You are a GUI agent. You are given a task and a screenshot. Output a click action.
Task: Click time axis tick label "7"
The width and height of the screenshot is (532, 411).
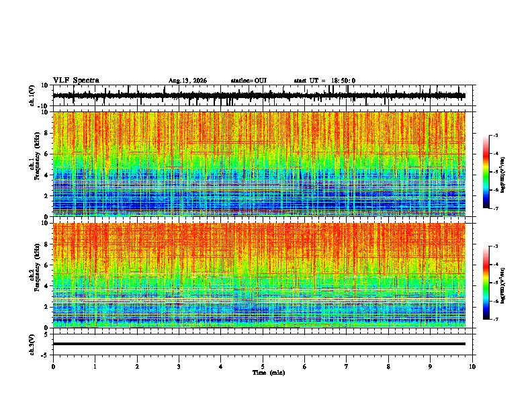pyautogui.click(x=347, y=367)
